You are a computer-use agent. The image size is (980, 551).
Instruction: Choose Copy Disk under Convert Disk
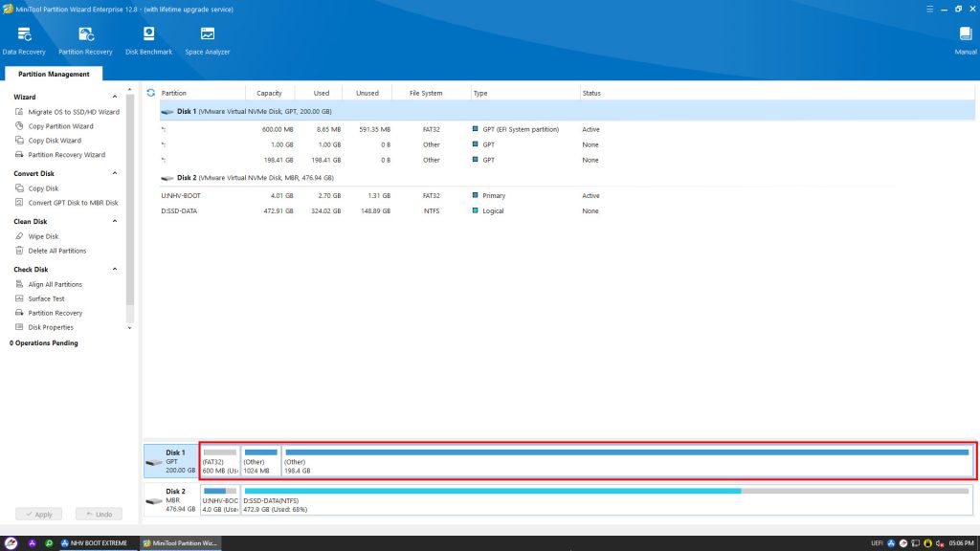coord(37,188)
